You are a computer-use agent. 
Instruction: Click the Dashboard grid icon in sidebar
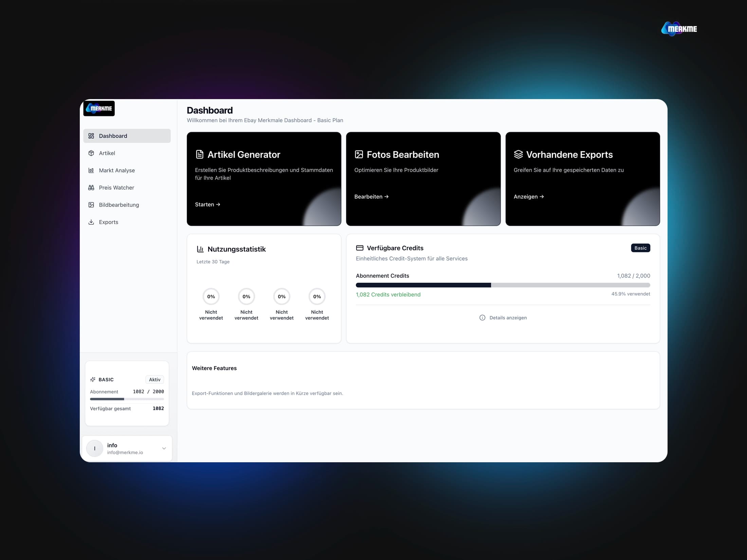point(91,136)
